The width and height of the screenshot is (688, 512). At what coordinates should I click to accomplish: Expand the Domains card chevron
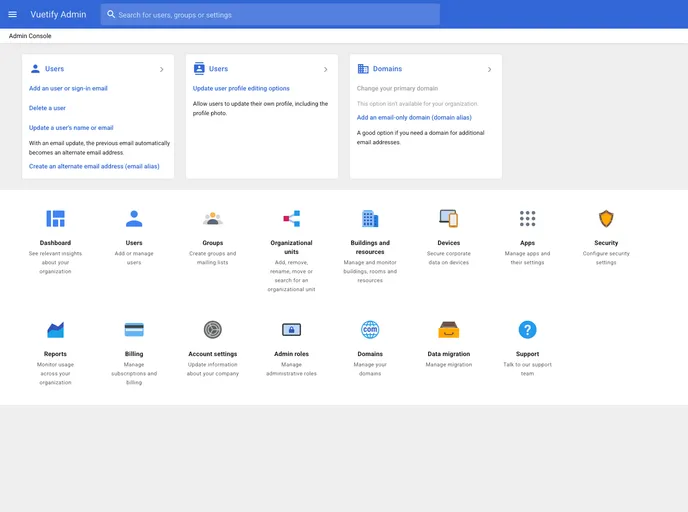[x=490, y=69]
